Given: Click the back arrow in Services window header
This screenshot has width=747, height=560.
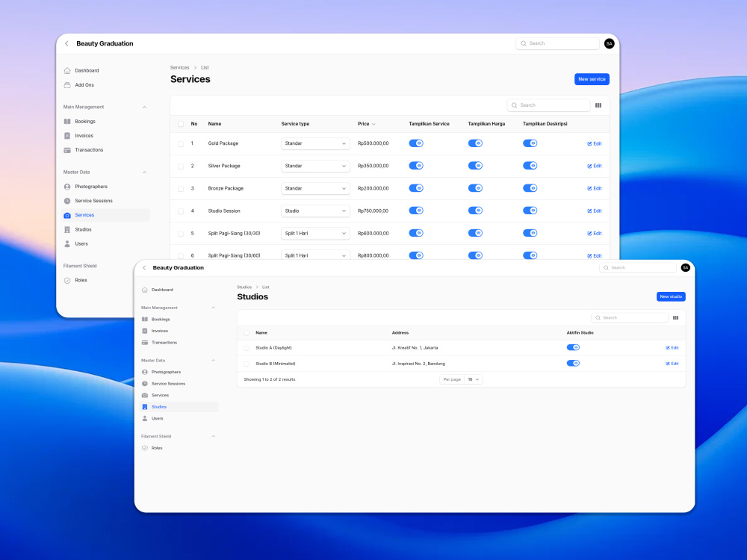Looking at the screenshot, I should [66, 43].
